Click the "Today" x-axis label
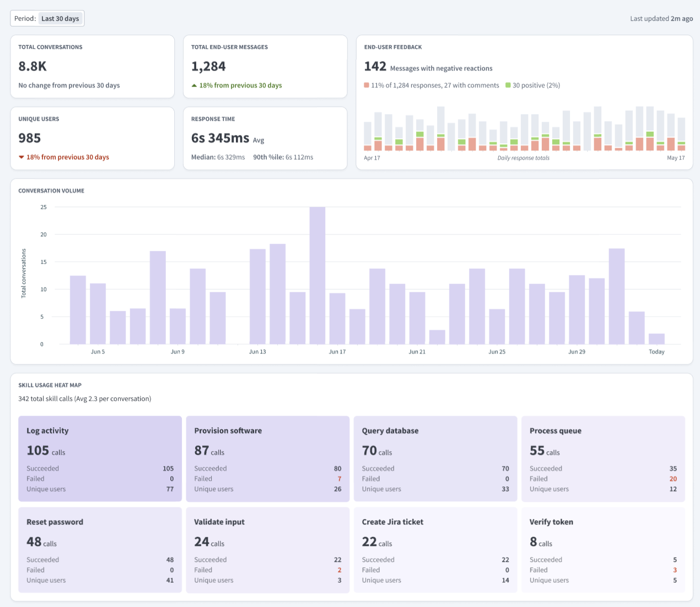The height and width of the screenshot is (607, 700). pyautogui.click(x=656, y=352)
